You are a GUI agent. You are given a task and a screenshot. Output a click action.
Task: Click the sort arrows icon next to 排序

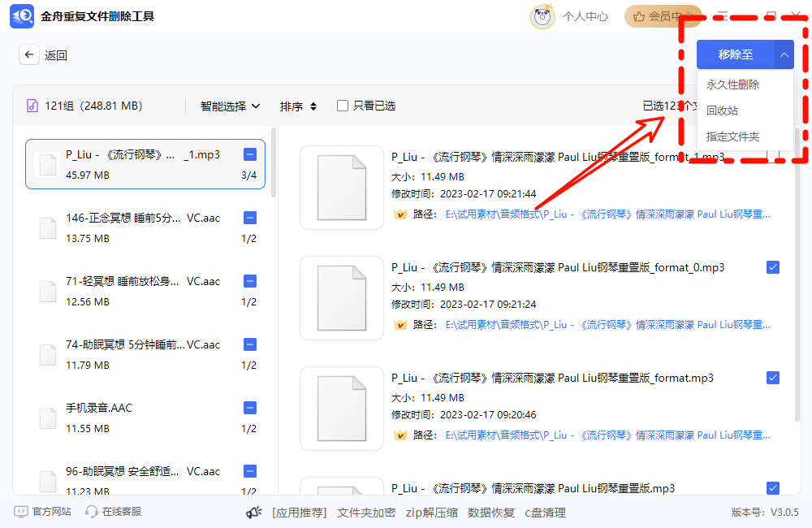pyautogui.click(x=313, y=106)
